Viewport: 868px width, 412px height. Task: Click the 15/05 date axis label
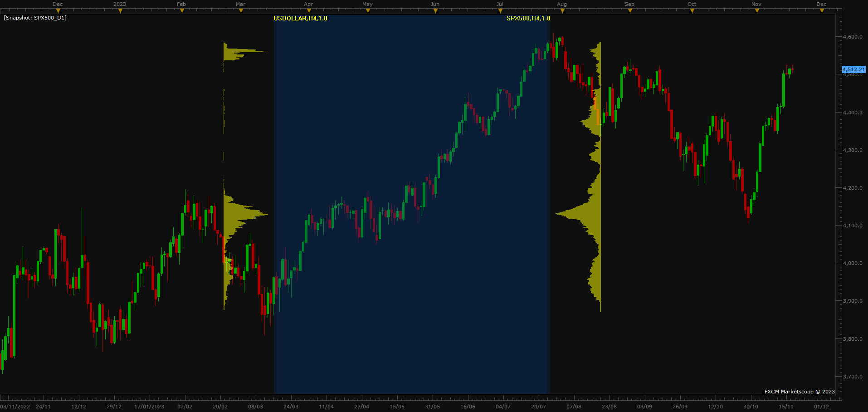(x=397, y=407)
